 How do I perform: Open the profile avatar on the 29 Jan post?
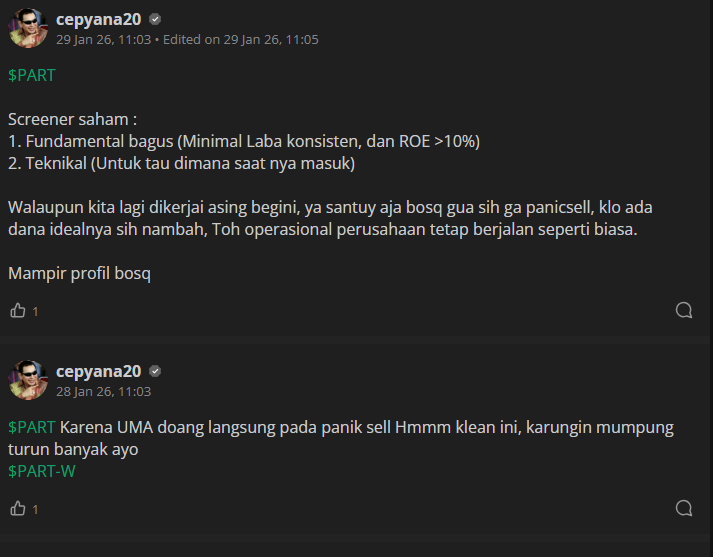pyautogui.click(x=28, y=28)
